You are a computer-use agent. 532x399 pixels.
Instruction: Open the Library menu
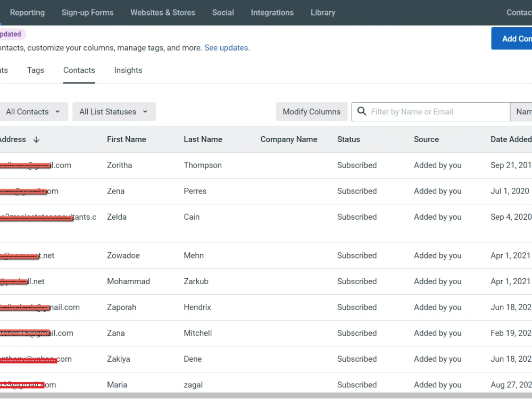[x=323, y=13]
